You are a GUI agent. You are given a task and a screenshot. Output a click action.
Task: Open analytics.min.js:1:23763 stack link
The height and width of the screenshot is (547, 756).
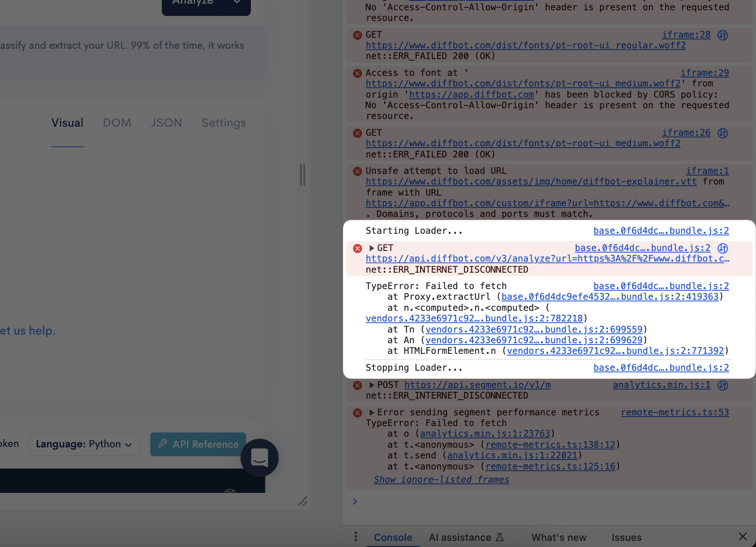tap(485, 434)
